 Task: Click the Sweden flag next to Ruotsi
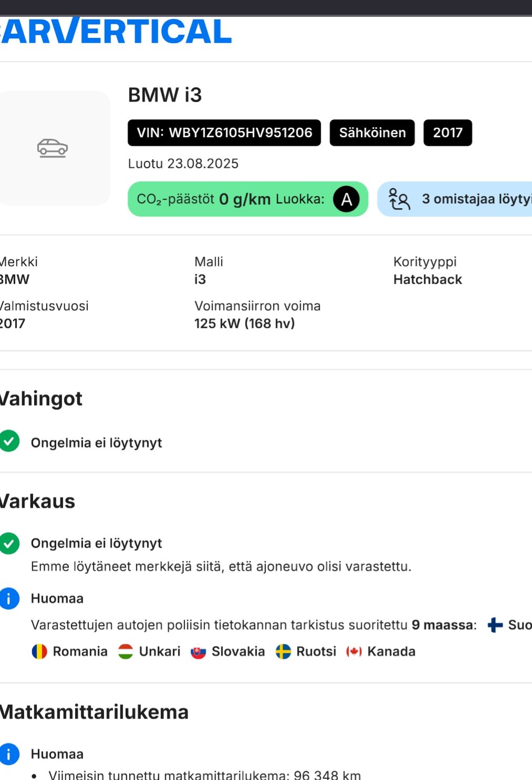[x=283, y=652]
